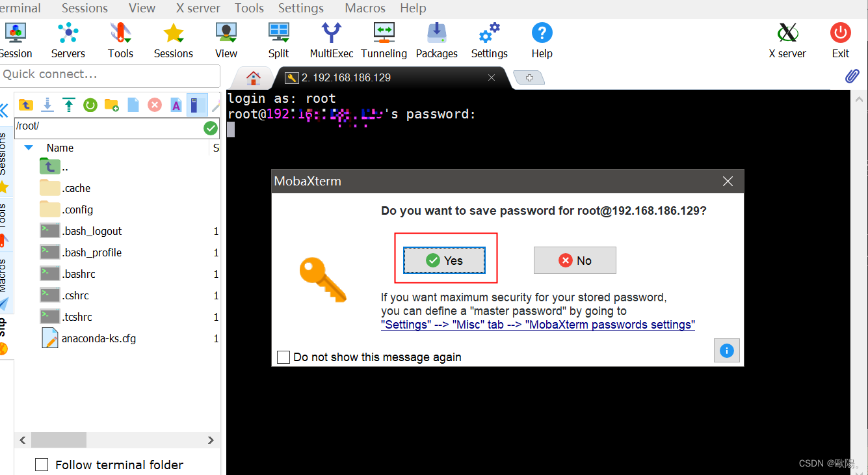Screen dimensions: 868x475
Task: Click the SFTP upload arrow icon
Action: click(x=69, y=104)
